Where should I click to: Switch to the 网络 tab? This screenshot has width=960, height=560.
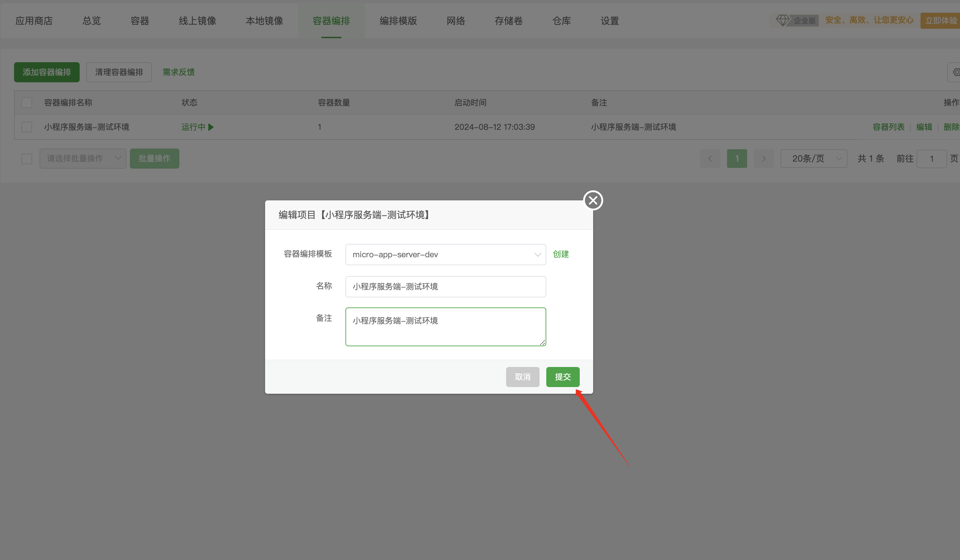[x=456, y=21]
